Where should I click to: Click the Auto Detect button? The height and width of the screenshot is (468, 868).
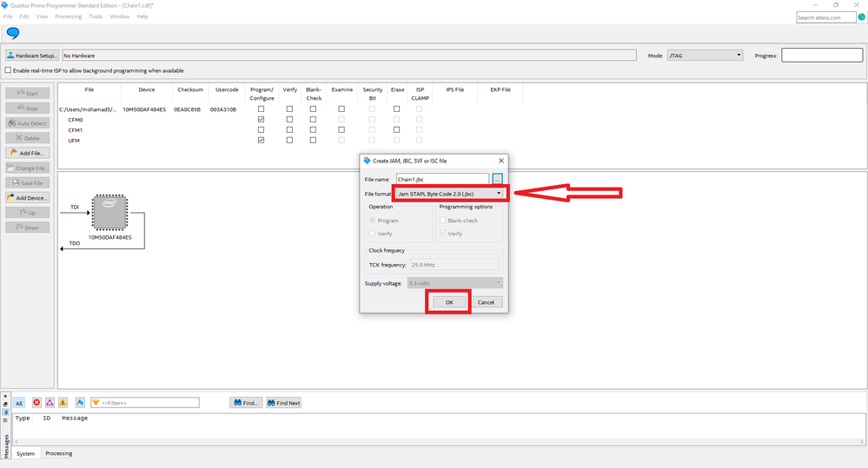[28, 123]
